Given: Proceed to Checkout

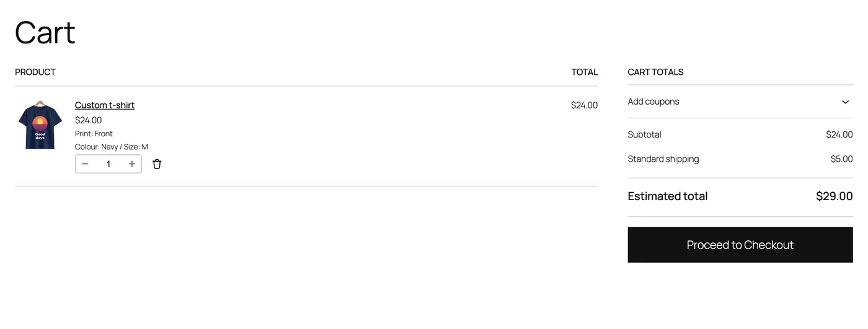Looking at the screenshot, I should 740,245.
